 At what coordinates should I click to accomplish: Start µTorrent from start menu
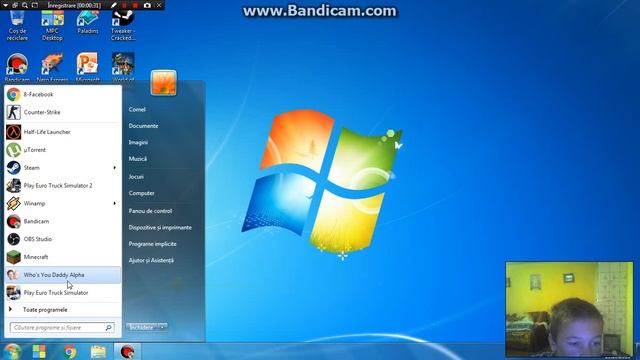[63, 150]
